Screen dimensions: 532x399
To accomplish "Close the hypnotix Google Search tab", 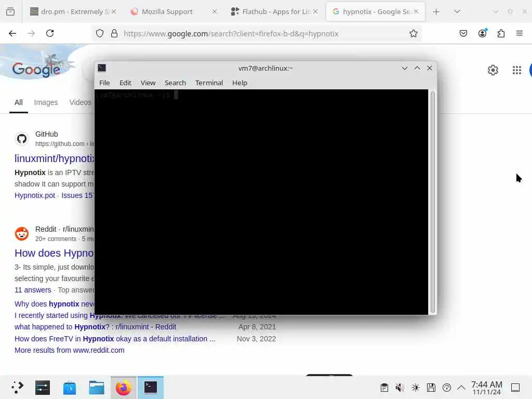I will click(416, 11).
